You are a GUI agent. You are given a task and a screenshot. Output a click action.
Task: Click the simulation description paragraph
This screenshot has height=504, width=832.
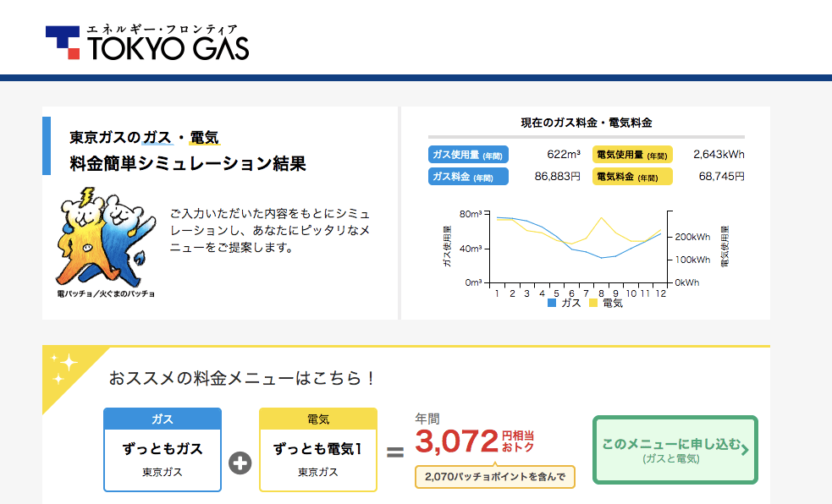pyautogui.click(x=269, y=231)
